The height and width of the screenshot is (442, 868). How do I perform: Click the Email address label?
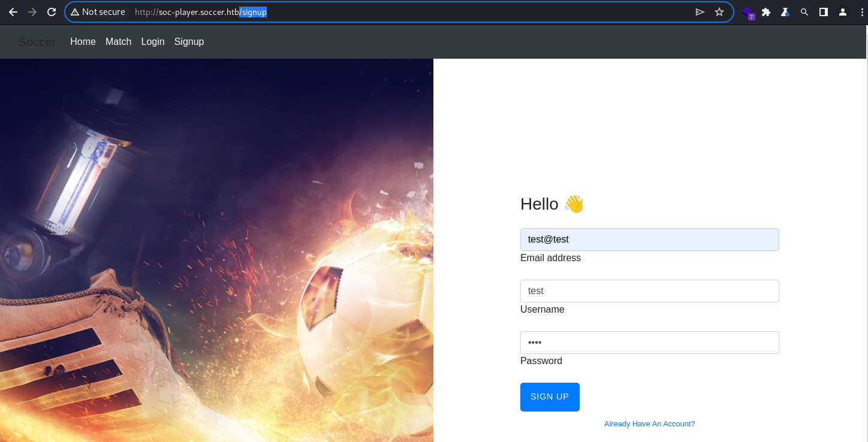point(550,258)
